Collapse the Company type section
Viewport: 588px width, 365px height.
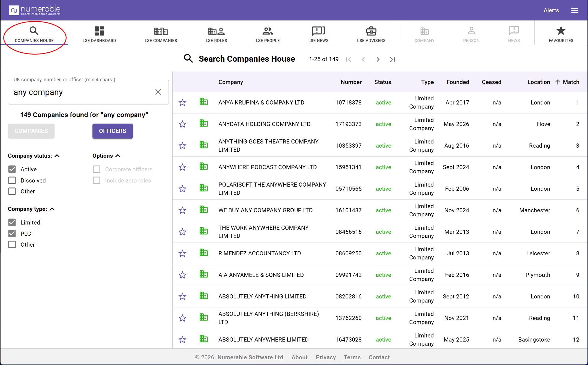point(52,209)
